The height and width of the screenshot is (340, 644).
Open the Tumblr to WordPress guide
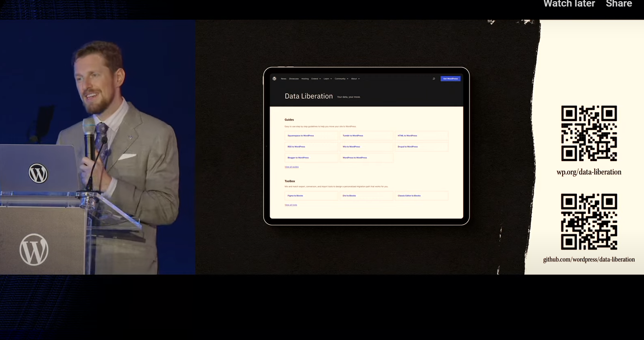coord(366,136)
